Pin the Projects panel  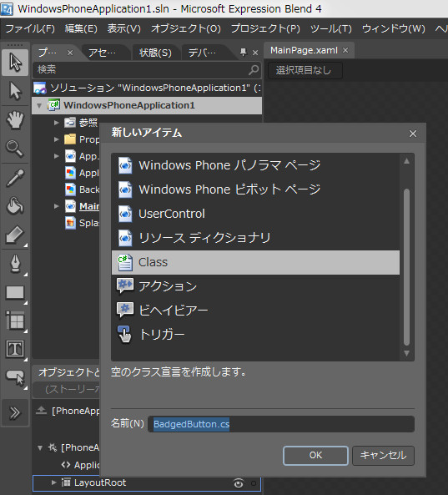click(243, 52)
